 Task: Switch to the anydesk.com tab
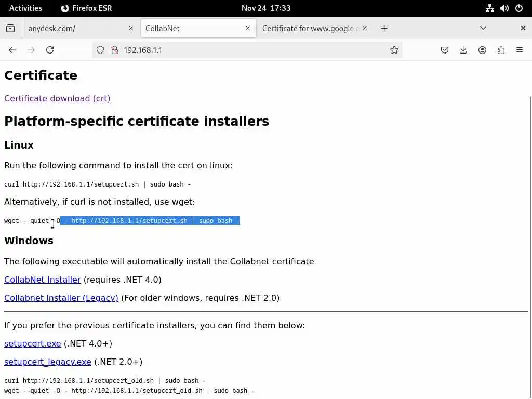pyautogui.click(x=81, y=28)
